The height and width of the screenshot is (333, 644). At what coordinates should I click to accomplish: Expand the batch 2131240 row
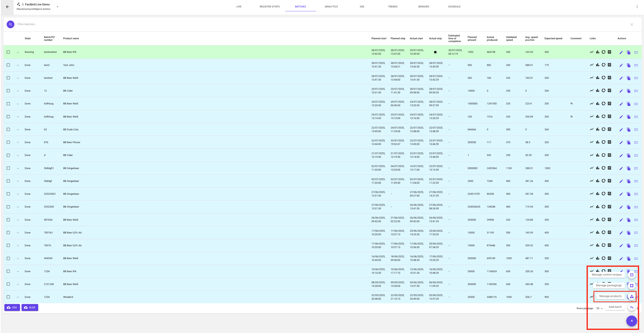click(18, 284)
